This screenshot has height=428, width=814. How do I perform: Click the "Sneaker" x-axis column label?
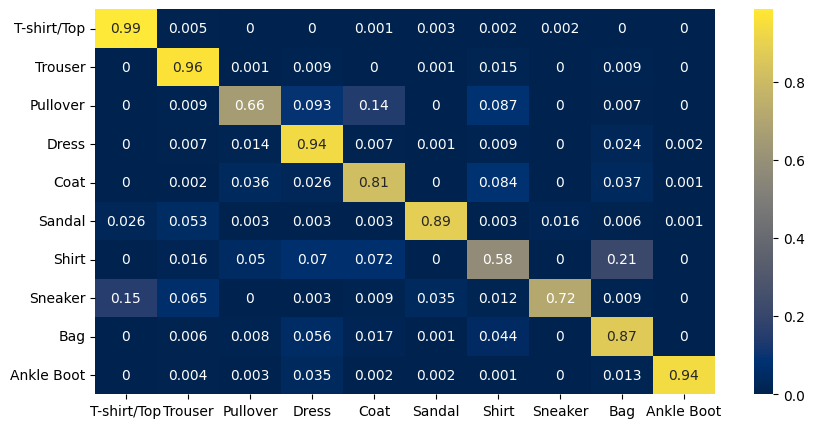tap(560, 410)
